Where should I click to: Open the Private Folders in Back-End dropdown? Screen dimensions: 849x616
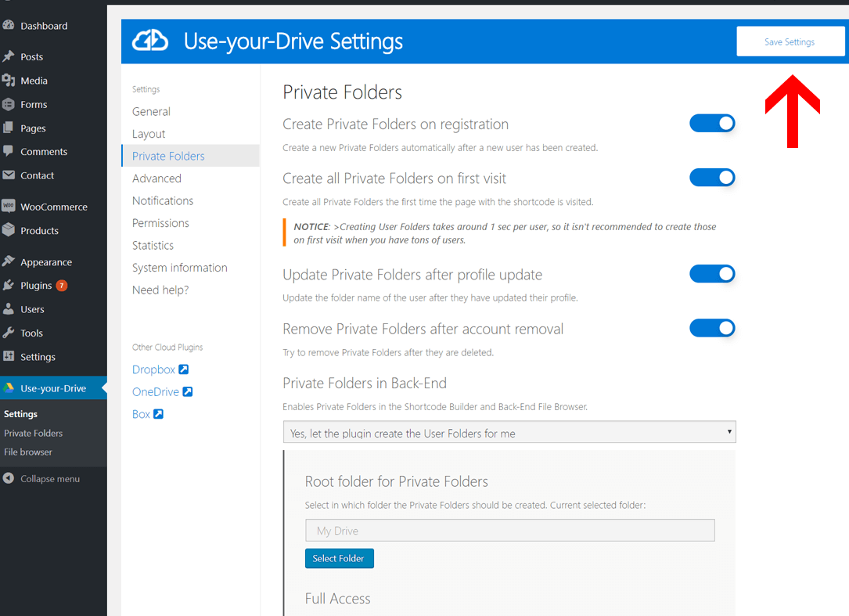[509, 432]
